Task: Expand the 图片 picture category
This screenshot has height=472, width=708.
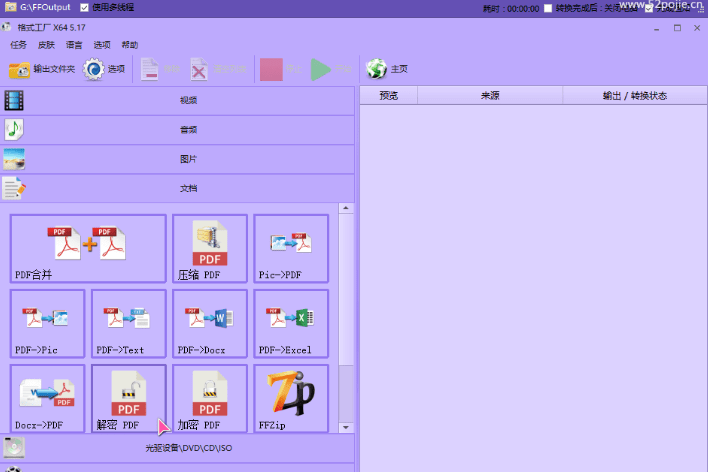Action: pyautogui.click(x=178, y=159)
